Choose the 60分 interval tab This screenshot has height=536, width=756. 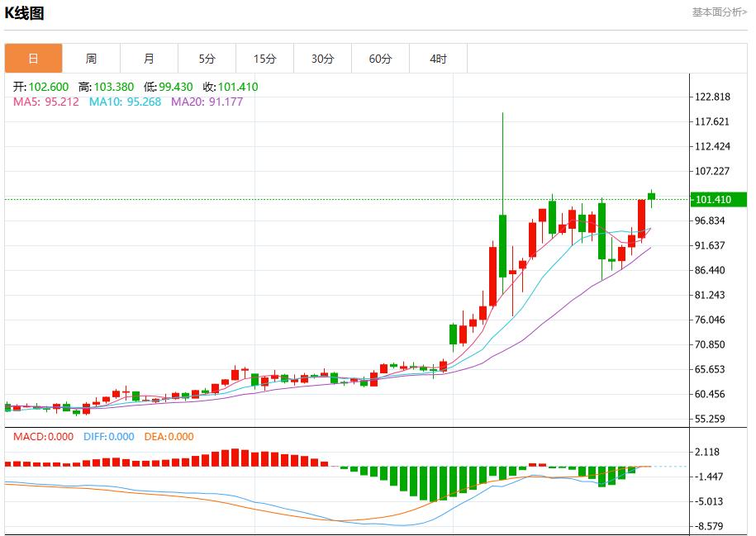380,59
